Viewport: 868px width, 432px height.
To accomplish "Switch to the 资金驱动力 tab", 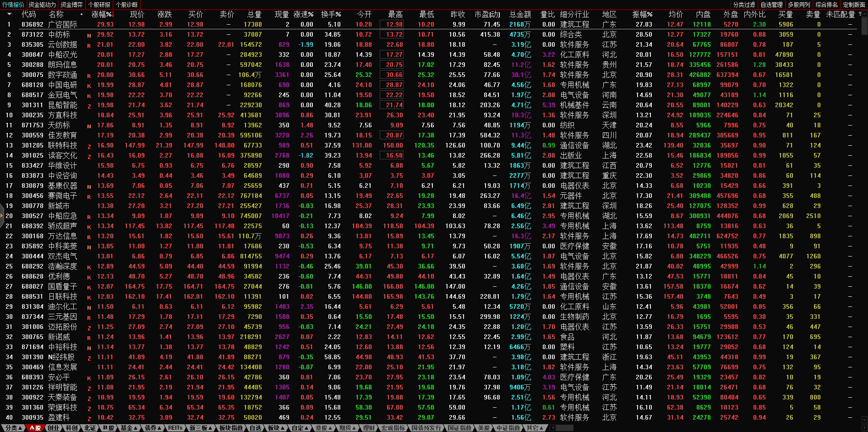I will click(x=42, y=5).
